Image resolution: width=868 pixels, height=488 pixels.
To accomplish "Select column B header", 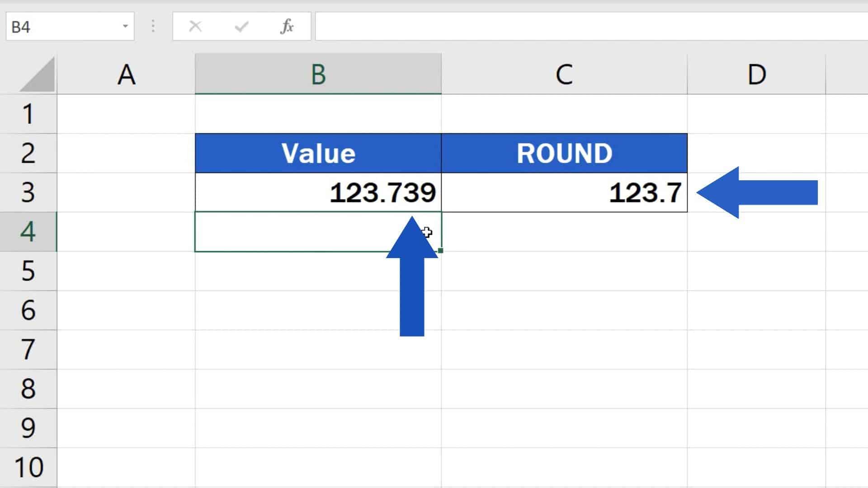I will tap(318, 74).
